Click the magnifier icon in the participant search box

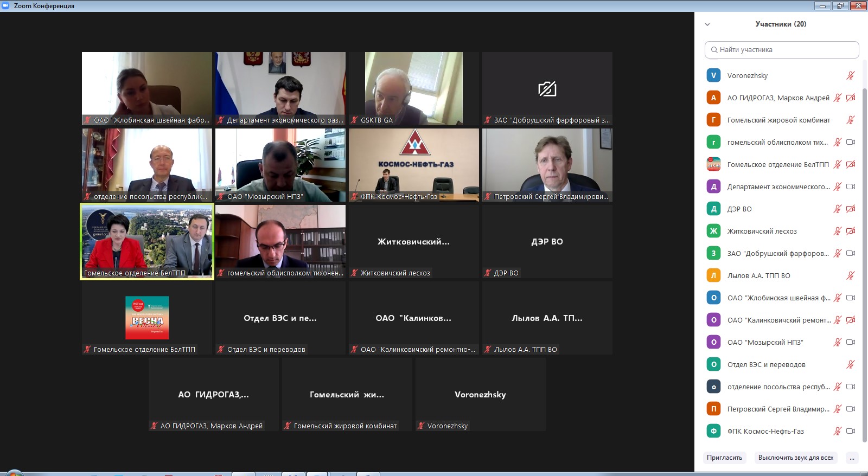(714, 50)
